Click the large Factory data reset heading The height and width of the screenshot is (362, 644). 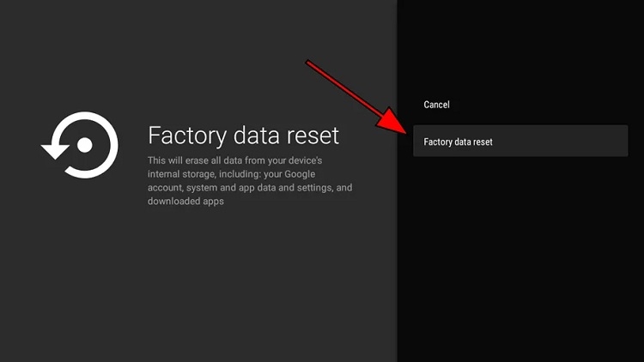point(243,136)
